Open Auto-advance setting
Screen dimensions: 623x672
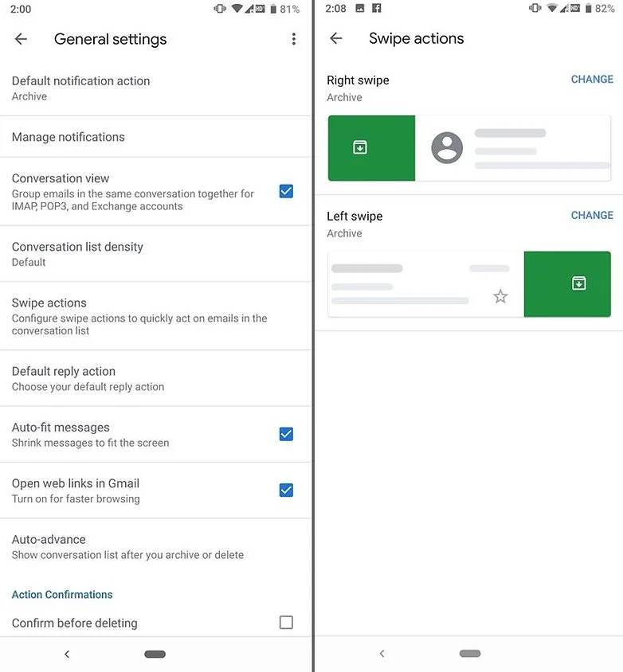(155, 546)
